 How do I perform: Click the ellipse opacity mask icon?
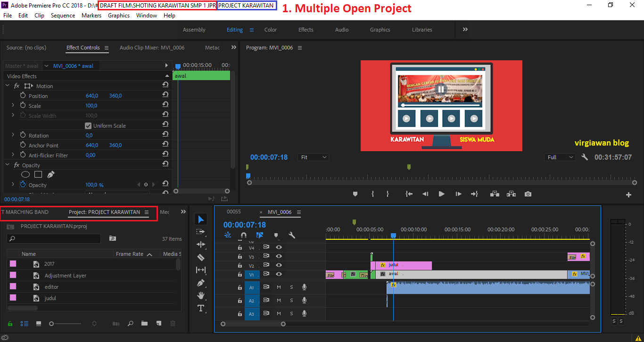click(26, 175)
